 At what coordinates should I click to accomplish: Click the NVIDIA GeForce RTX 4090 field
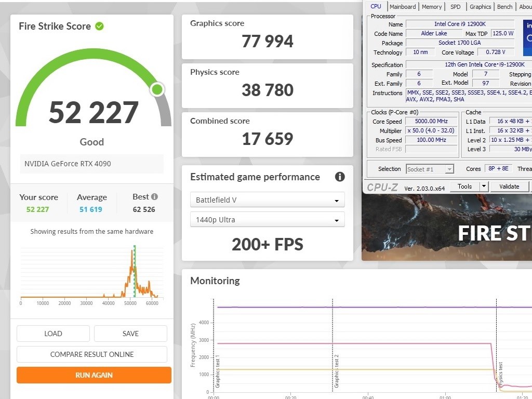(91, 164)
